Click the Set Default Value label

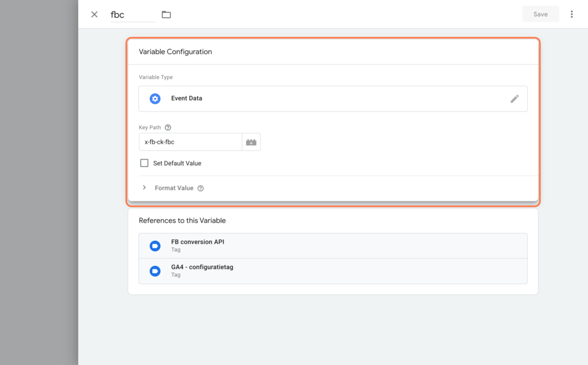coord(177,163)
